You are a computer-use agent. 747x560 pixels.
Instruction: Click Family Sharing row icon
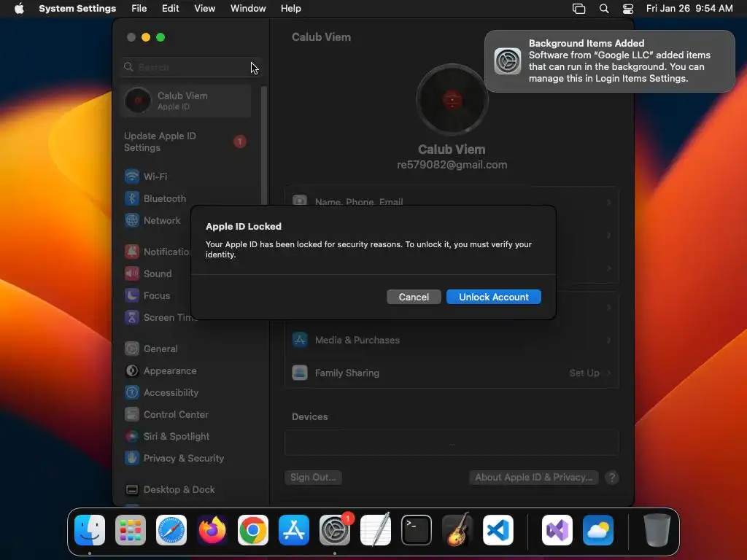300,373
